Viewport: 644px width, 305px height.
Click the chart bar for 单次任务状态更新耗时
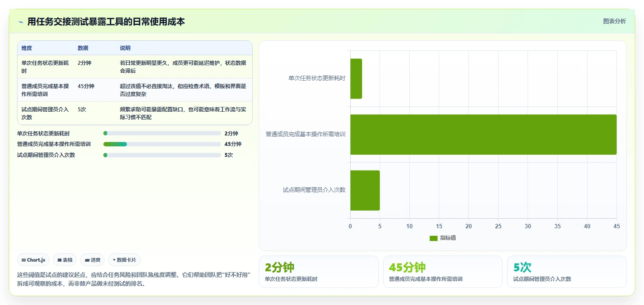pos(356,78)
